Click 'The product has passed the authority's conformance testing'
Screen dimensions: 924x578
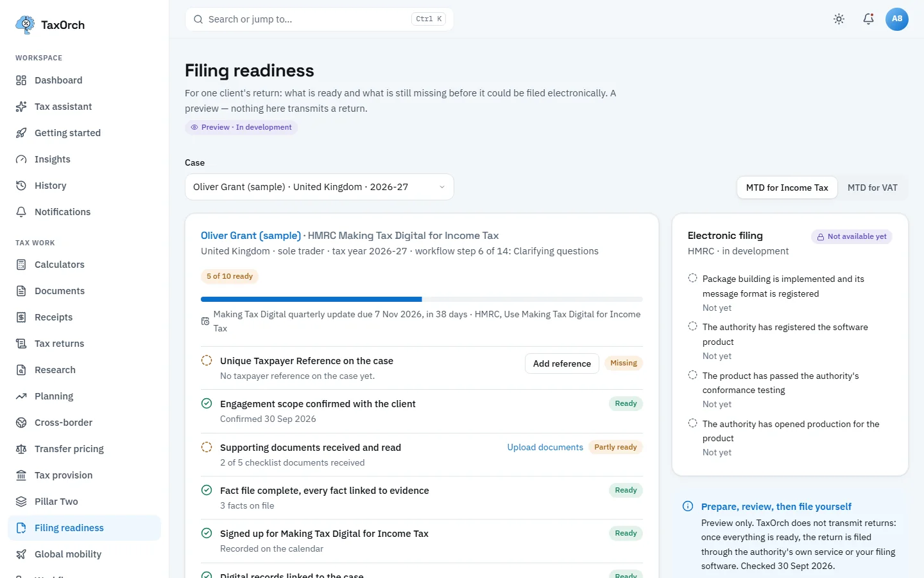pyautogui.click(x=780, y=383)
